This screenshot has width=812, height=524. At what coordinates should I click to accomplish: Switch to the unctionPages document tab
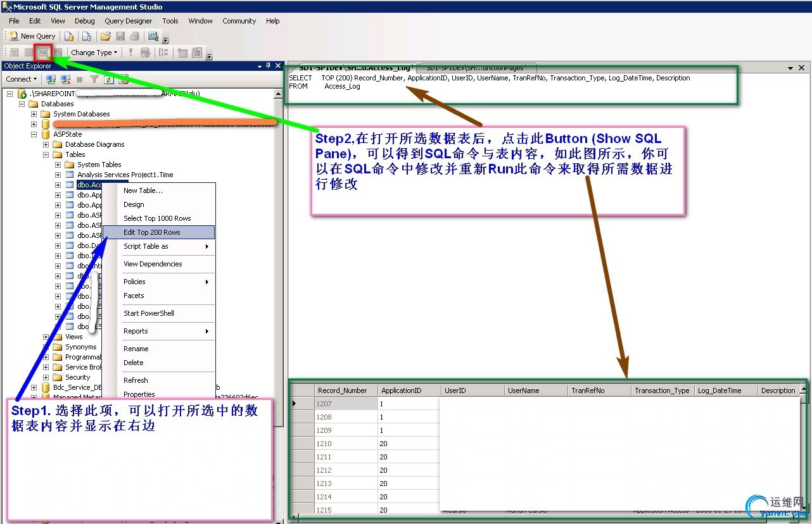click(x=478, y=67)
